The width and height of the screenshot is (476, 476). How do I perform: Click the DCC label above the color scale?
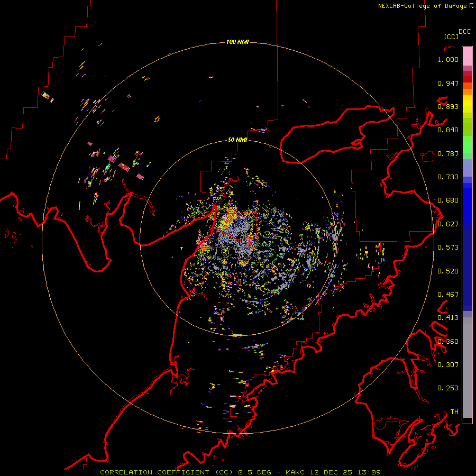tap(464, 32)
